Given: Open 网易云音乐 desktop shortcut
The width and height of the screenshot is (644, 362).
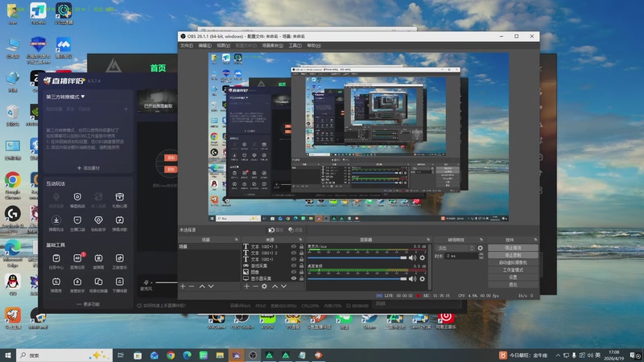Looking at the screenshot, I should (445, 320).
